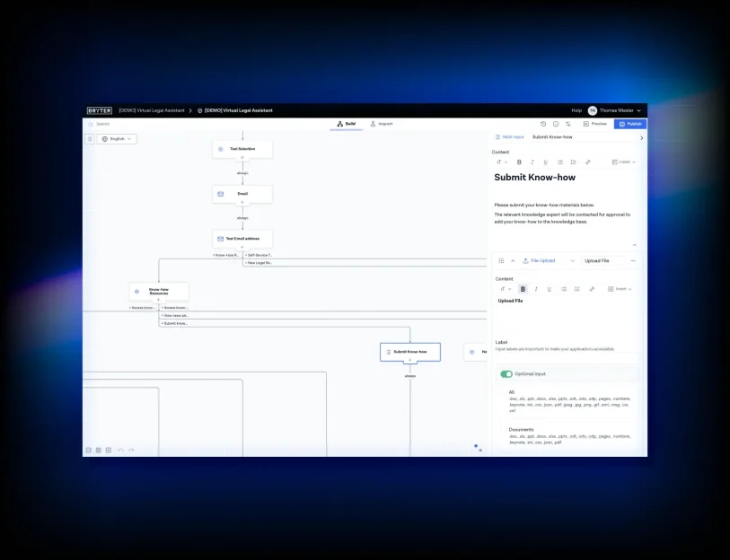Toggle the Optional input switch
This screenshot has width=730, height=560.
coord(506,373)
